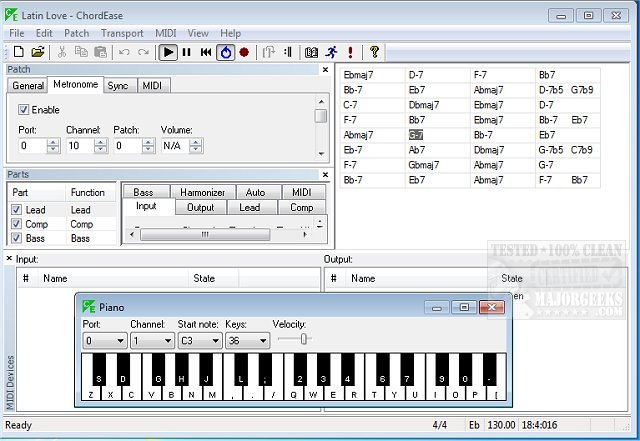This screenshot has width=640, height=441.
Task: Open the Edit menu
Action: (44, 33)
